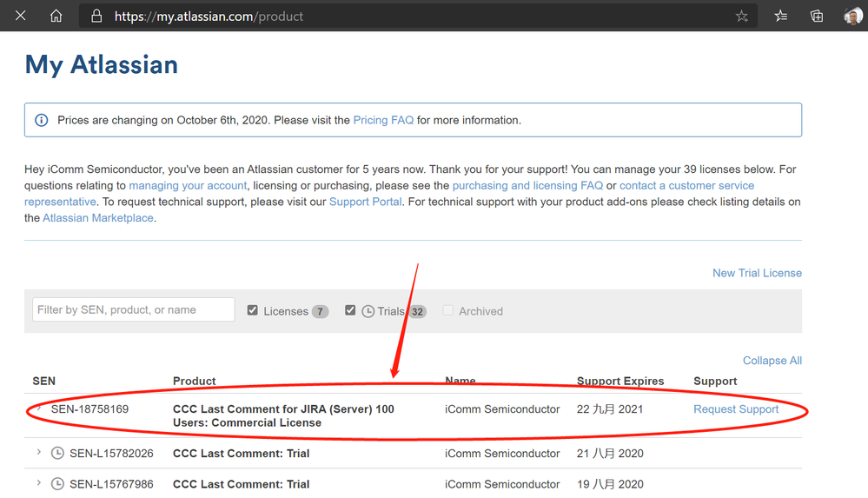Screen dimensions: 868x498
Task: Open the favorites list icon
Action: click(780, 16)
